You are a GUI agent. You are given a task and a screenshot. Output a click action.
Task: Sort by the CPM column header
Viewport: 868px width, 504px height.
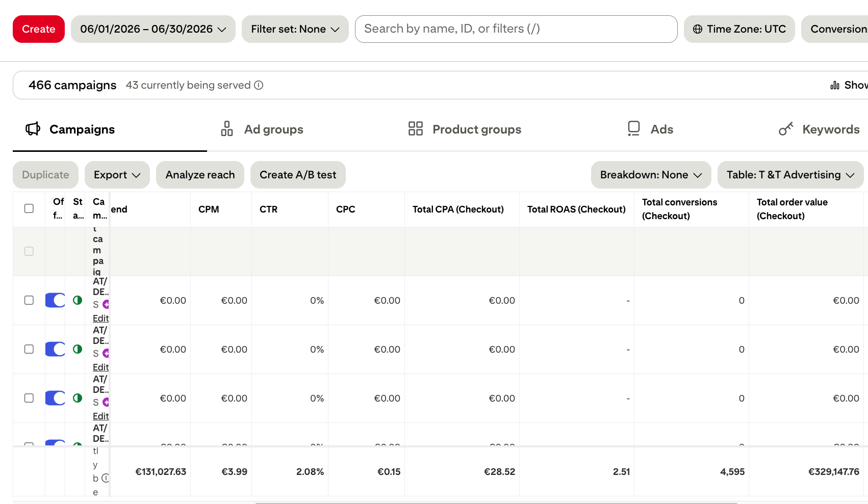tap(209, 209)
